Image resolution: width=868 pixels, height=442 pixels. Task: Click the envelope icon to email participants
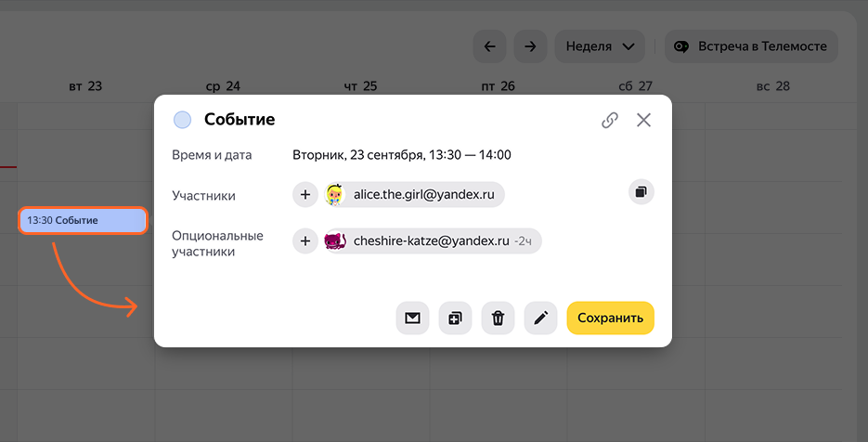[412, 318]
